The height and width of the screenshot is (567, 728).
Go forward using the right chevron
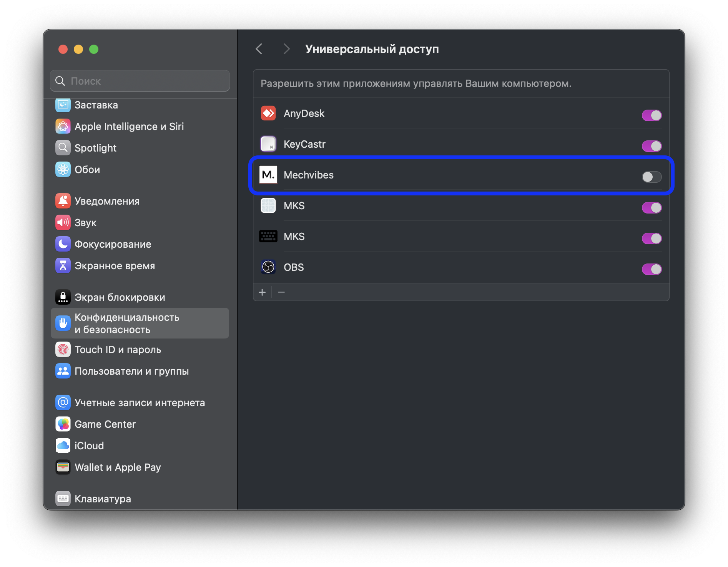[x=286, y=49]
